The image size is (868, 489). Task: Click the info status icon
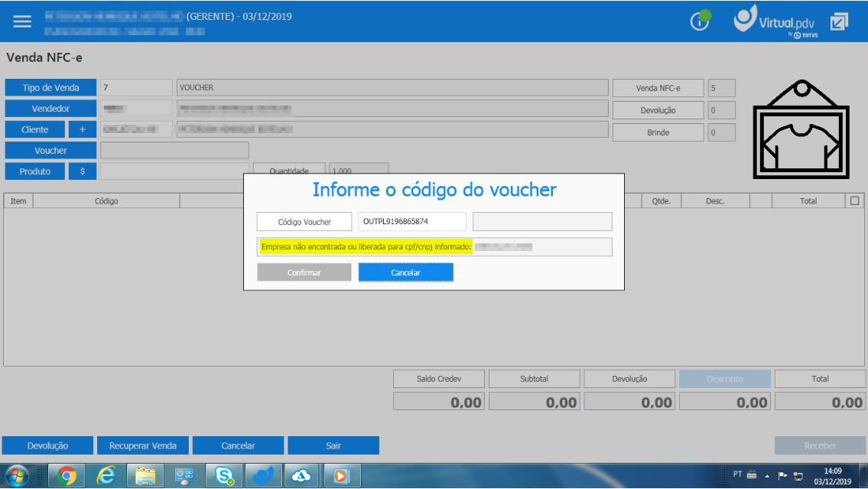pos(700,21)
